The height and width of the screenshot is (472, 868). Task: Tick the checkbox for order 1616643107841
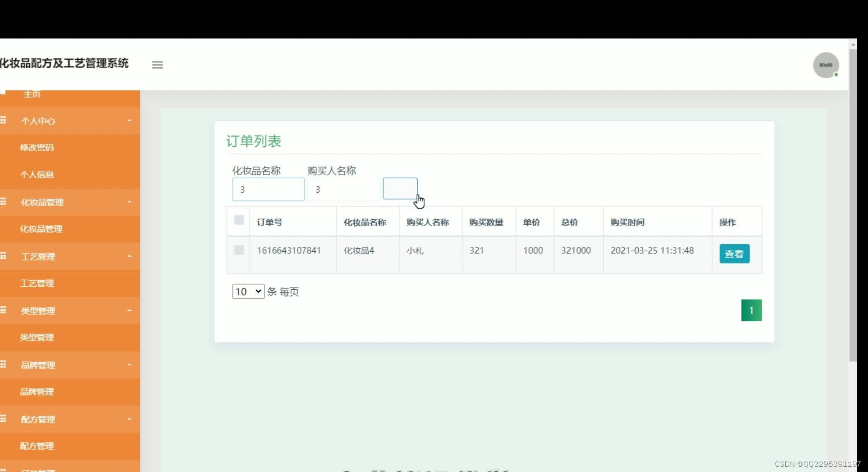click(x=239, y=250)
